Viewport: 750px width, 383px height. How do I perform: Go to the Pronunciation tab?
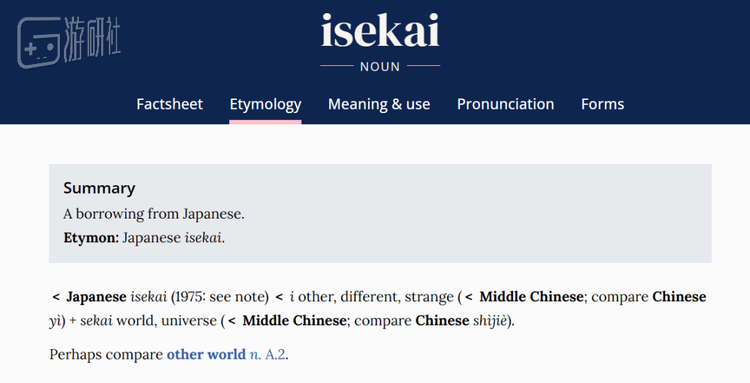click(x=506, y=104)
